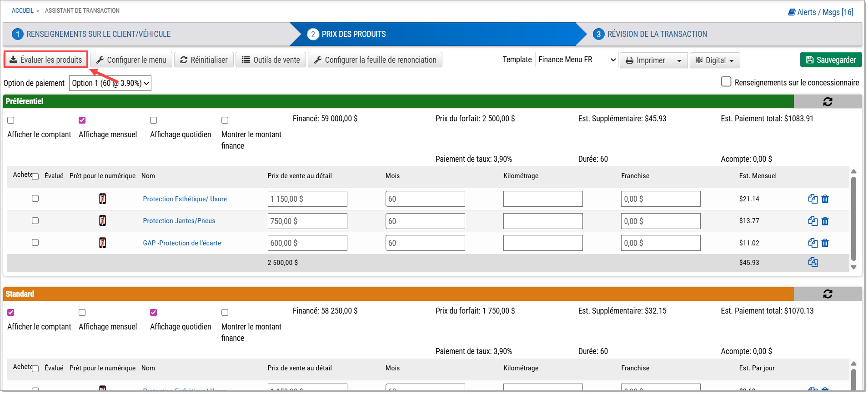The width and height of the screenshot is (868, 394).
Task: Uncheck Affichage mensuel in Préférentiel section
Action: (82, 120)
